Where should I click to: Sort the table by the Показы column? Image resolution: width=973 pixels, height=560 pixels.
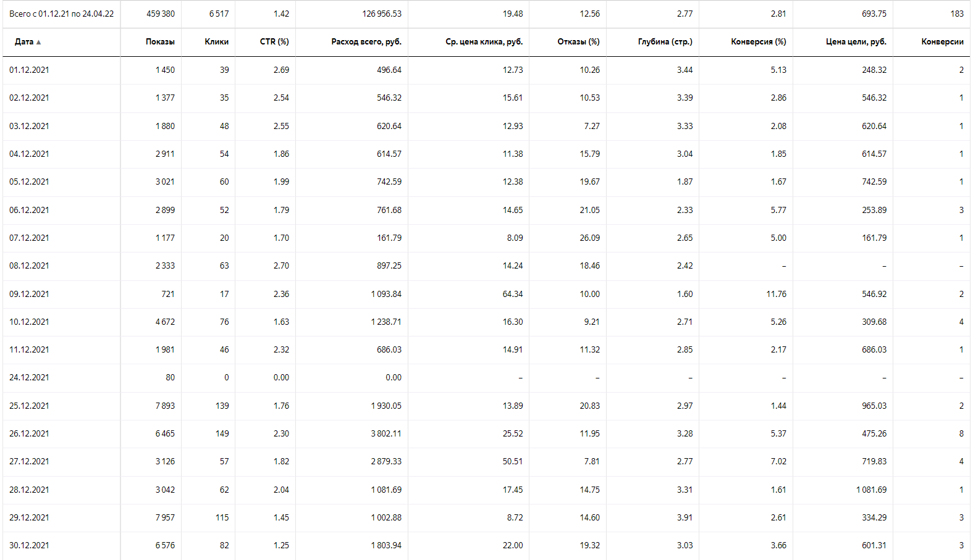pos(160,42)
